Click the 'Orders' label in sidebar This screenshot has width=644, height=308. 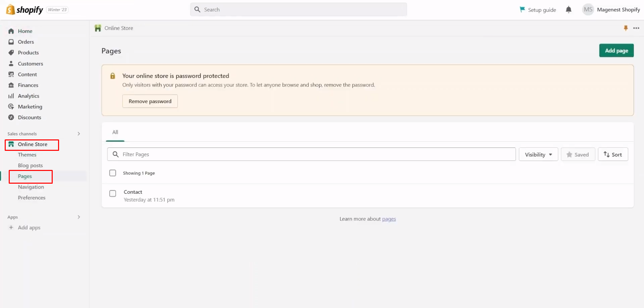[x=26, y=42]
